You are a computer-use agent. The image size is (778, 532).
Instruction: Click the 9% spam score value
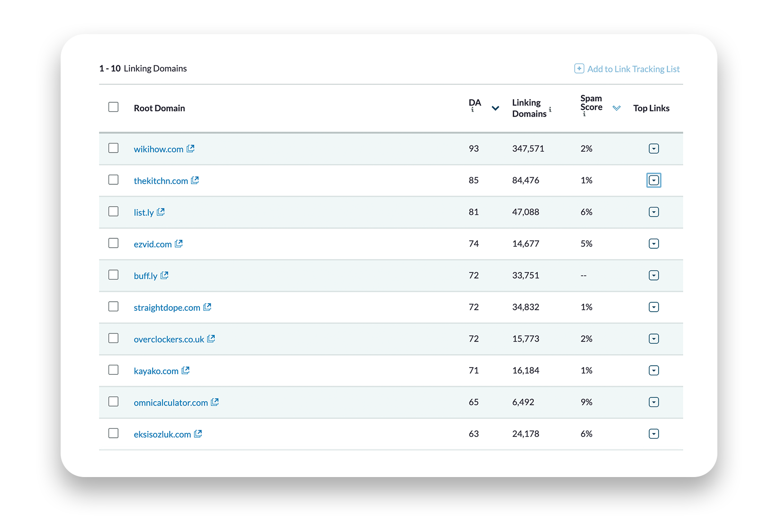[x=586, y=402]
